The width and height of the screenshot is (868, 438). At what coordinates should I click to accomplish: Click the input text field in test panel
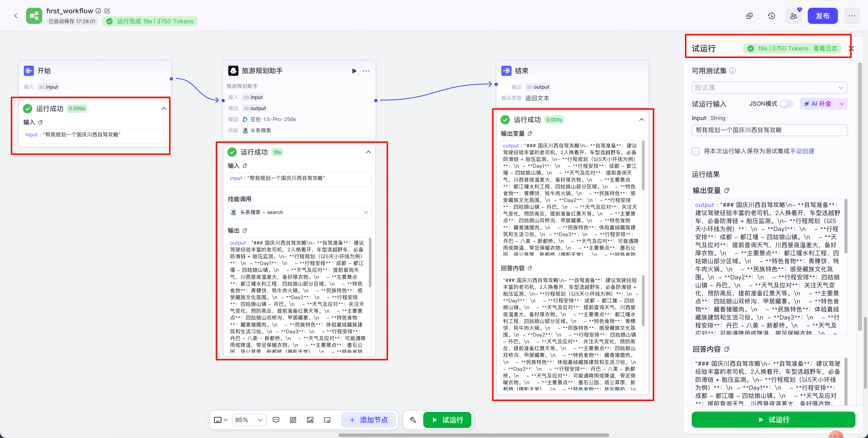(769, 130)
